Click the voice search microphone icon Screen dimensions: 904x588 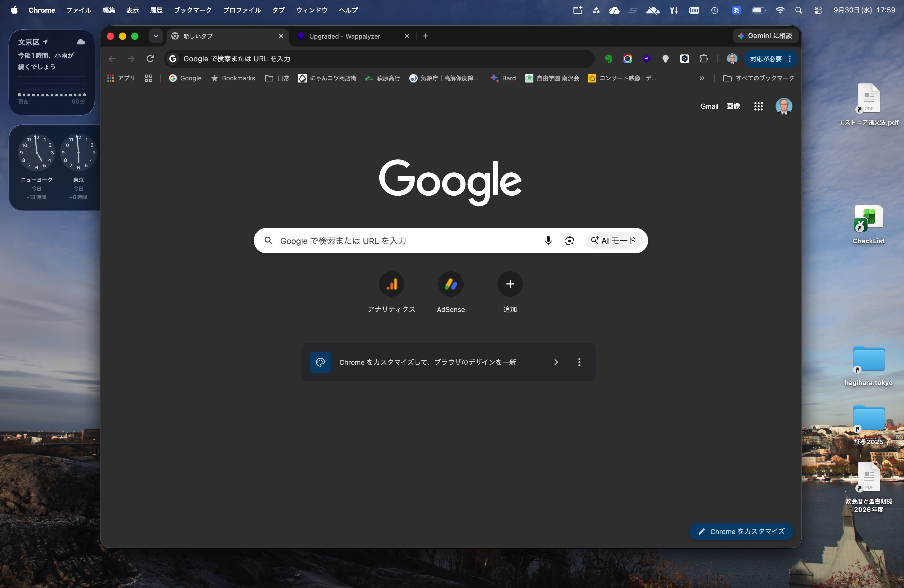click(x=548, y=240)
